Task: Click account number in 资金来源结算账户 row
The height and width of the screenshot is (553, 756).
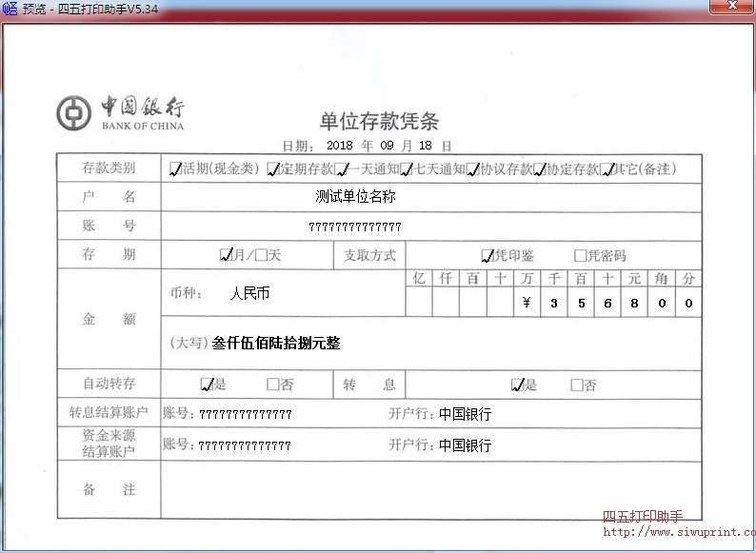Action: [245, 445]
